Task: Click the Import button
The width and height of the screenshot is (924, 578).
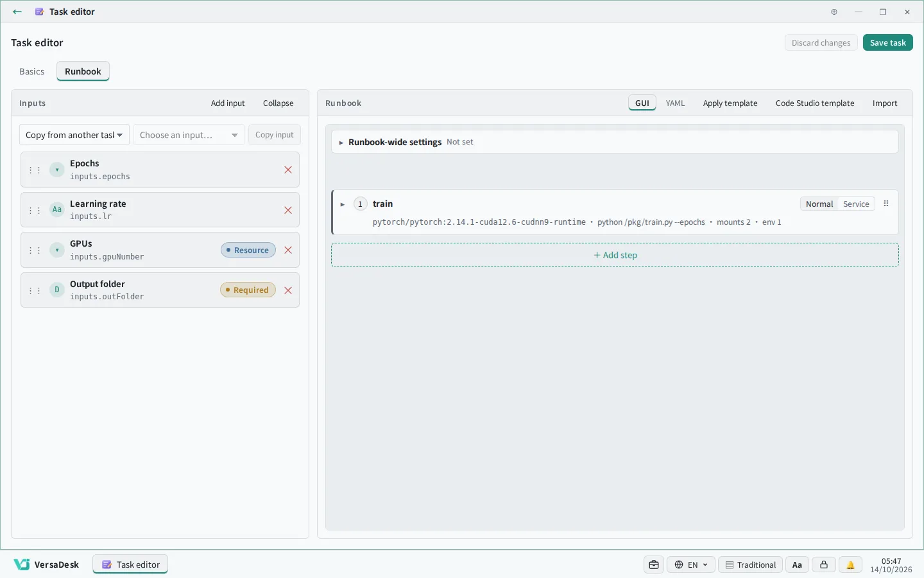Action: pyautogui.click(x=885, y=103)
